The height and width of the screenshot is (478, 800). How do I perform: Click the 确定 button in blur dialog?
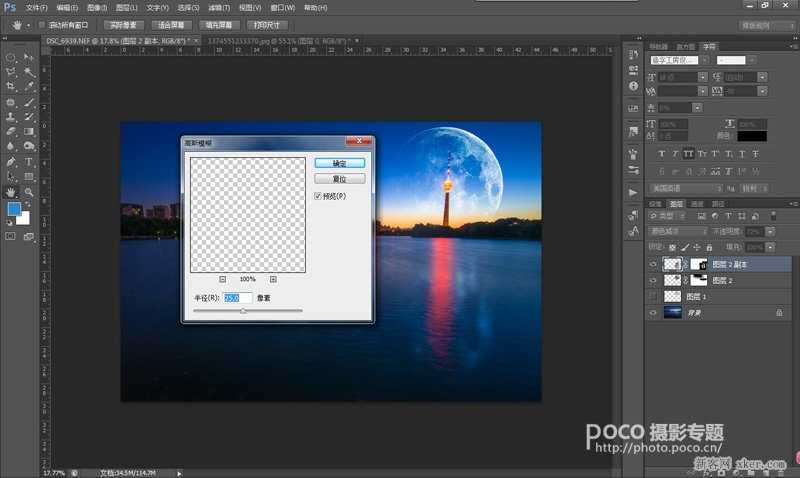pos(339,163)
